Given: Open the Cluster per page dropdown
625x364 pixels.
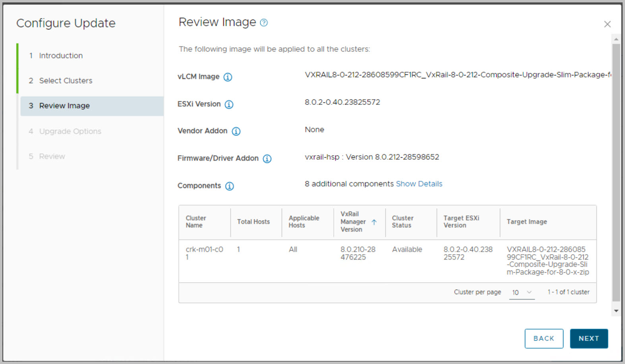Looking at the screenshot, I should point(521,292).
